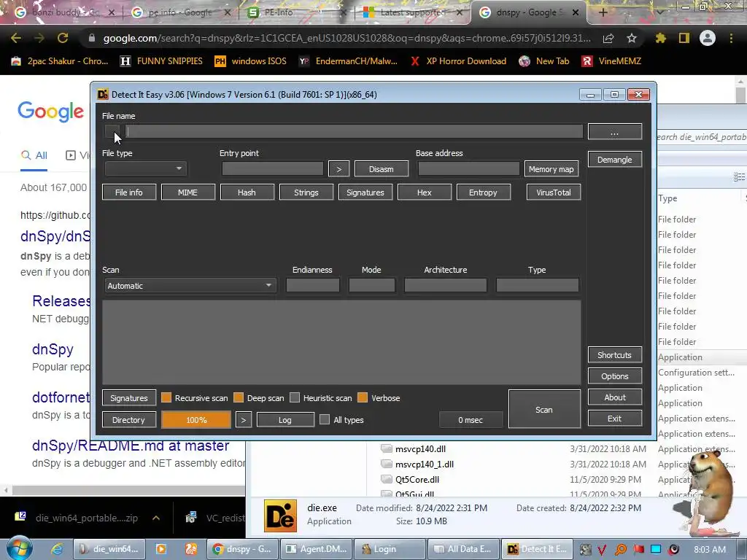Open the UC Browser taskbar icon
This screenshot has height=560, width=747.
point(190,549)
